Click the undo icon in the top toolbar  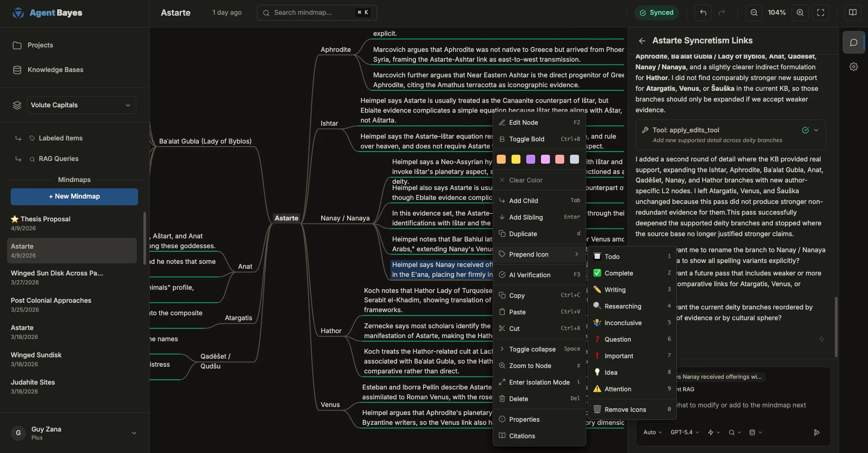tap(703, 13)
